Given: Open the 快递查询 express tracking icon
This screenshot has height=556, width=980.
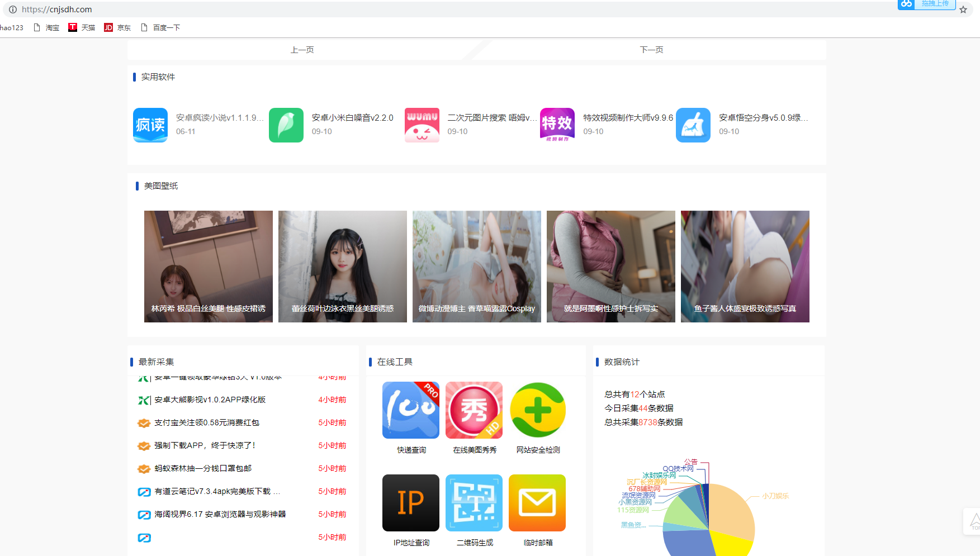Looking at the screenshot, I should coord(410,410).
